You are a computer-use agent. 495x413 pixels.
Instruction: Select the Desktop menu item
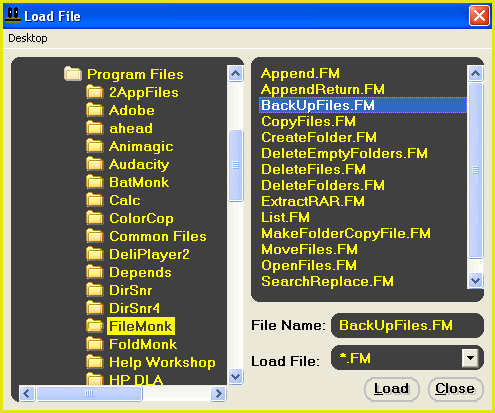28,38
